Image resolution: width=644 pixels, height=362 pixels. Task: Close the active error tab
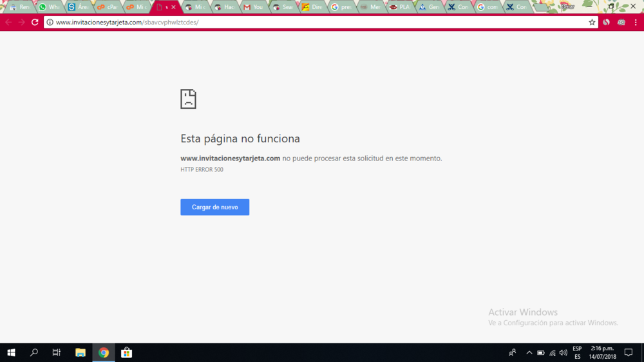point(173,7)
